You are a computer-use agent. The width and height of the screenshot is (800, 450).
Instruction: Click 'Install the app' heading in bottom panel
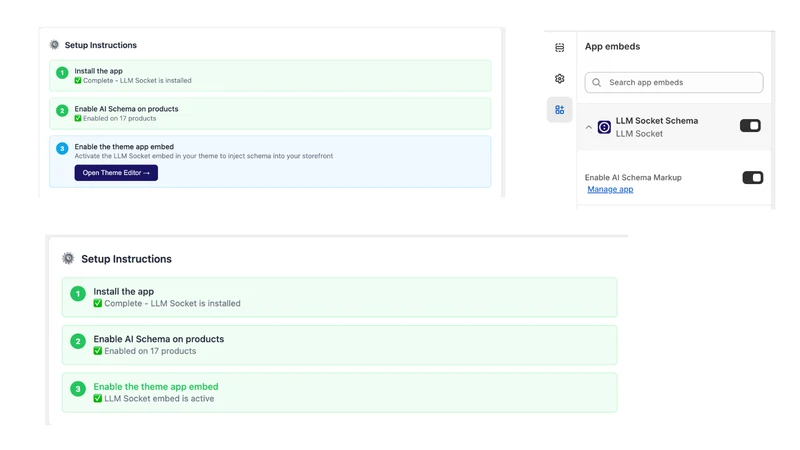[123, 291]
